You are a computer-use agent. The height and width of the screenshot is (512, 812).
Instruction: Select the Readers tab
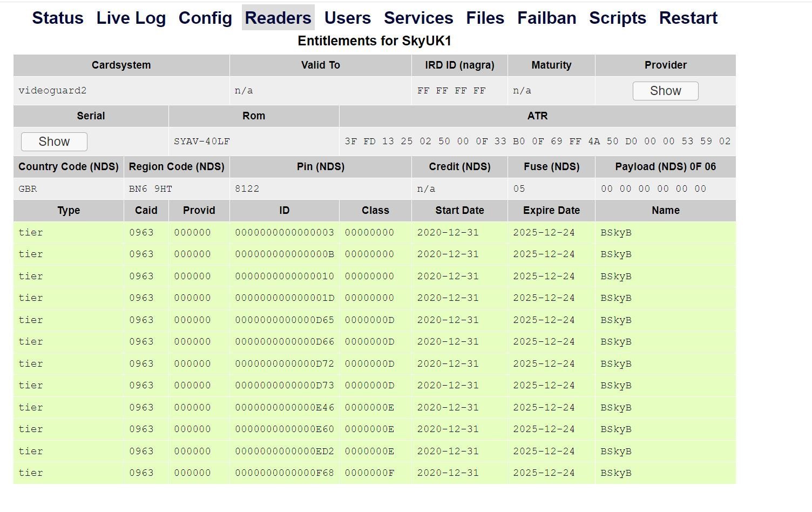click(278, 18)
